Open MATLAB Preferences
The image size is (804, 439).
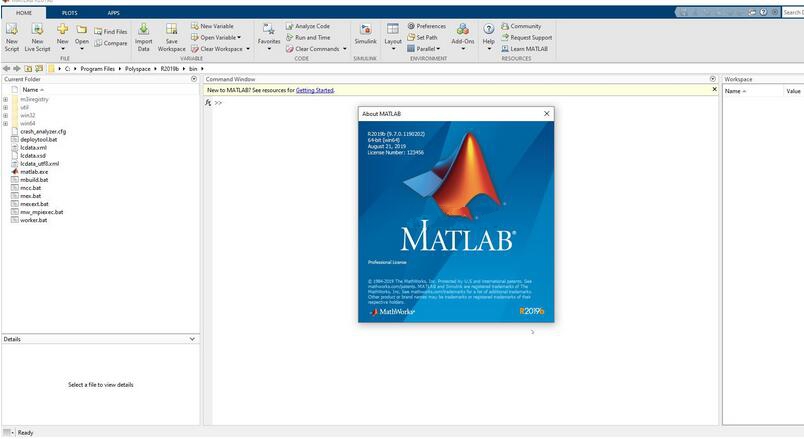click(x=427, y=26)
